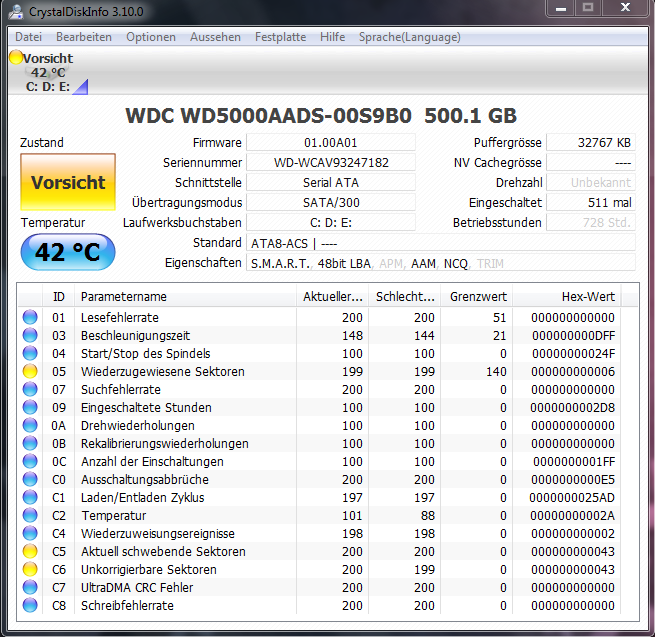Open the Aussehen menu
The image size is (655, 637).
(x=215, y=37)
